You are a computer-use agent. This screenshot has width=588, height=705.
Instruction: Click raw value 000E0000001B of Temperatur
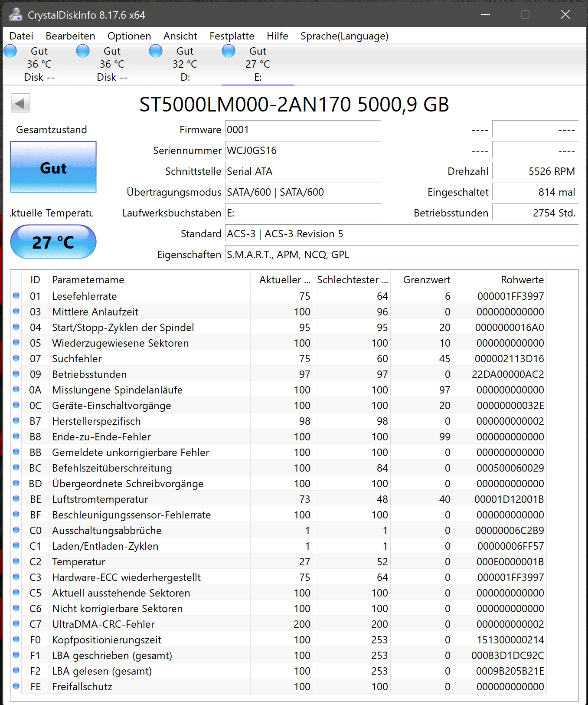pos(510,562)
